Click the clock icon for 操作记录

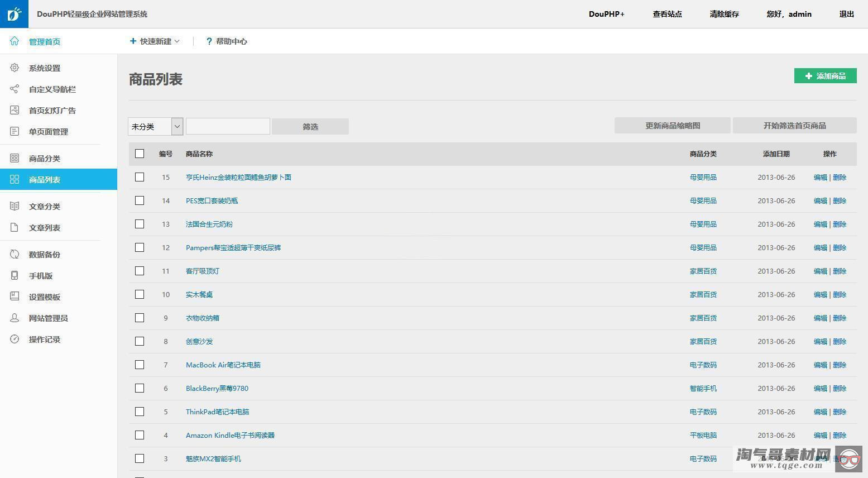pyautogui.click(x=15, y=339)
